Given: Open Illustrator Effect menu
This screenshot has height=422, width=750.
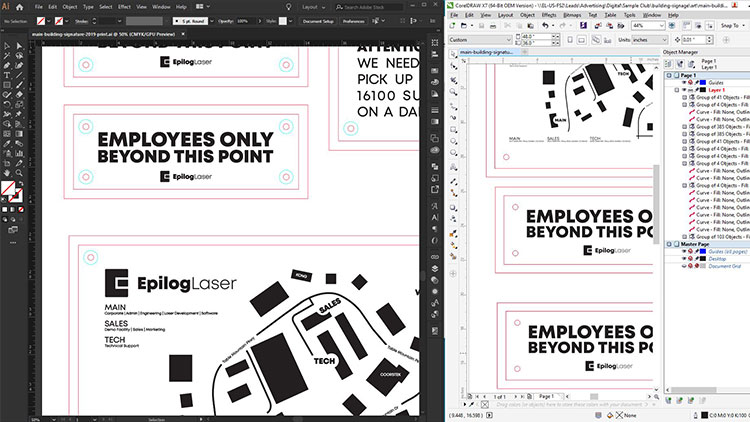Looking at the screenshot, I should click(124, 7).
